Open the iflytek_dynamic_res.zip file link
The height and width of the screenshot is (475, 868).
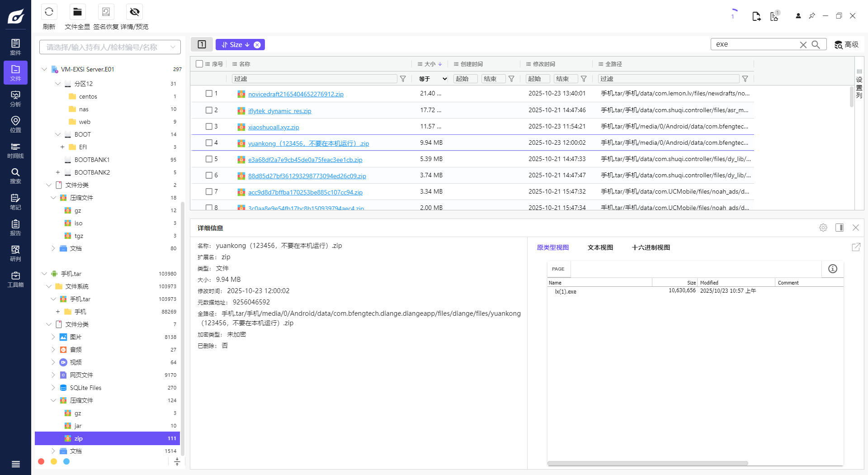[279, 111]
